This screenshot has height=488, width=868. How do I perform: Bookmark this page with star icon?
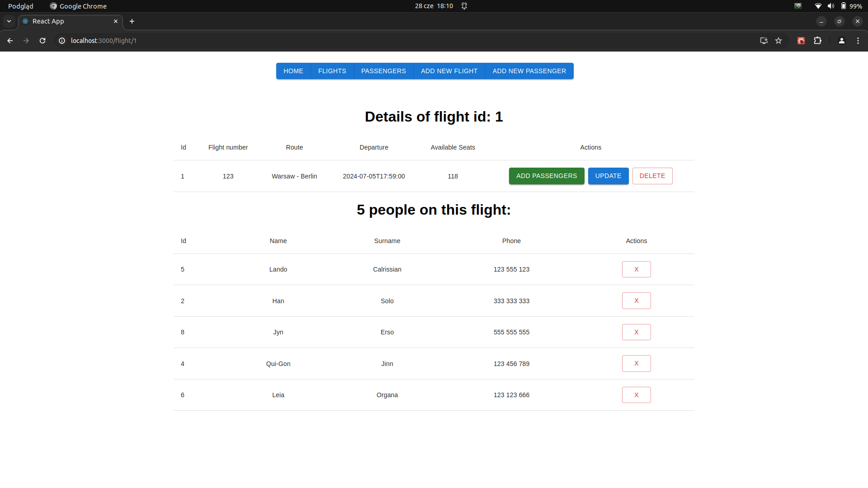click(778, 41)
